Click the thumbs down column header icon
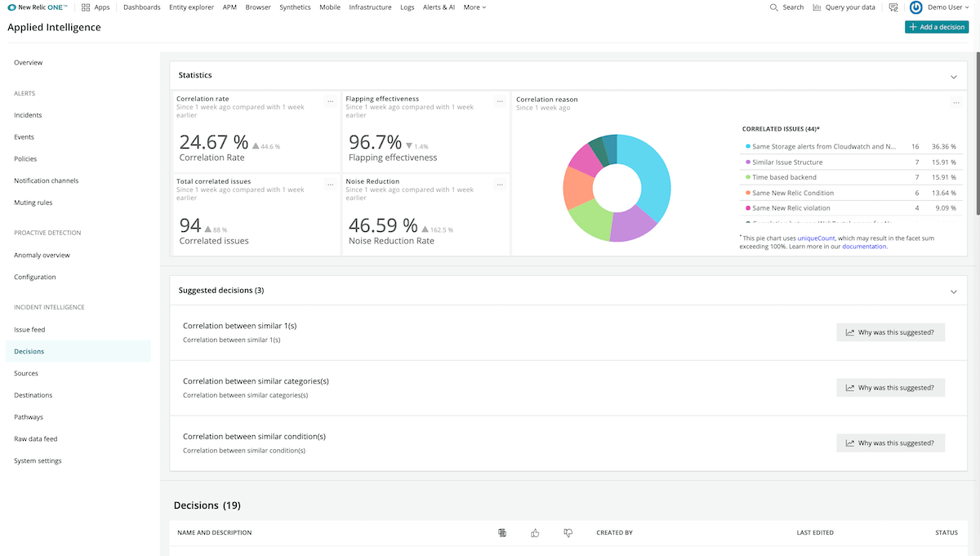The height and width of the screenshot is (556, 980). (x=568, y=533)
